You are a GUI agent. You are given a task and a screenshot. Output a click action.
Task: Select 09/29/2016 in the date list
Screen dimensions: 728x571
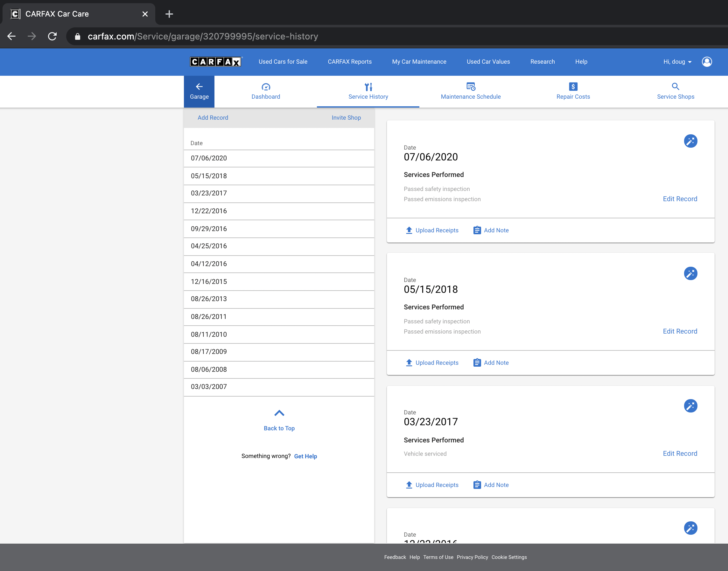pos(279,229)
